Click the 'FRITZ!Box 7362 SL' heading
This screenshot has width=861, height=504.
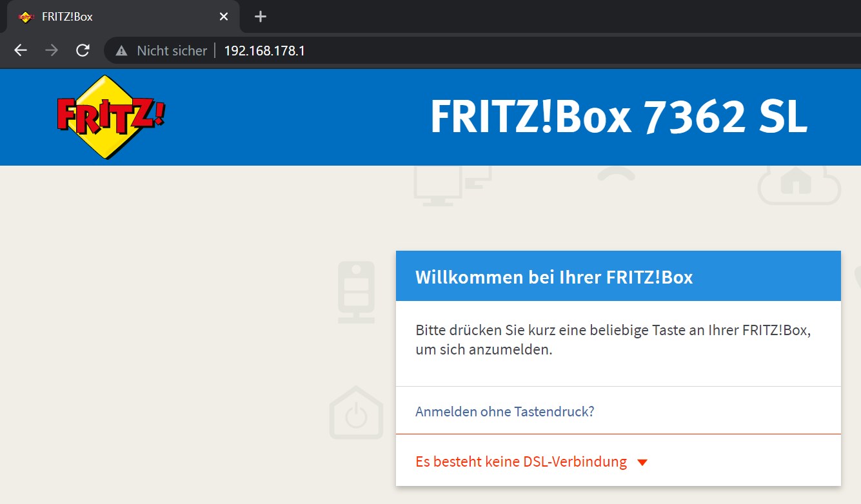(618, 117)
